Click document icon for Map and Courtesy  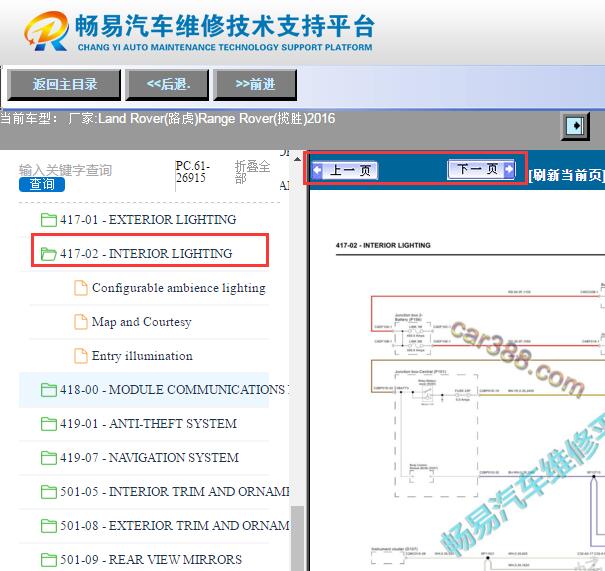coord(81,322)
